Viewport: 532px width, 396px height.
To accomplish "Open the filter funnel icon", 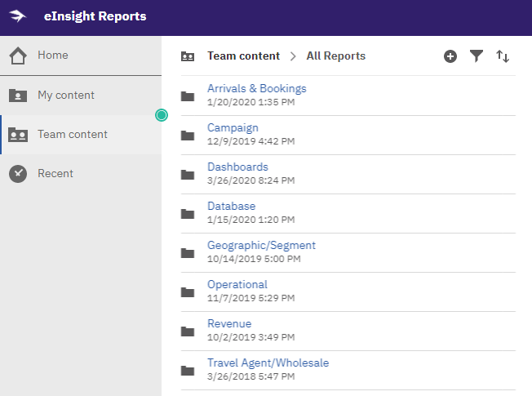I will (x=476, y=56).
